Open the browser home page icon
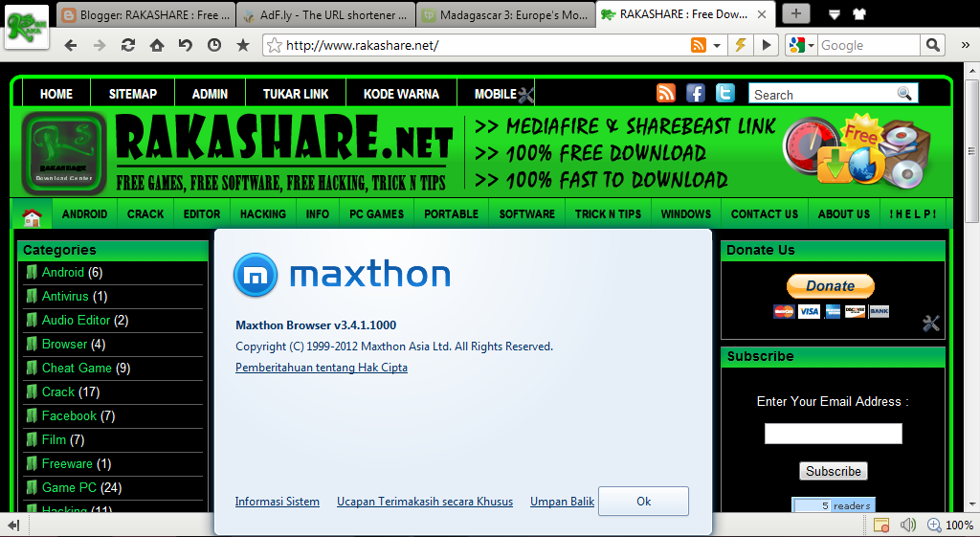Screen dimensions: 980x537 tap(157, 45)
